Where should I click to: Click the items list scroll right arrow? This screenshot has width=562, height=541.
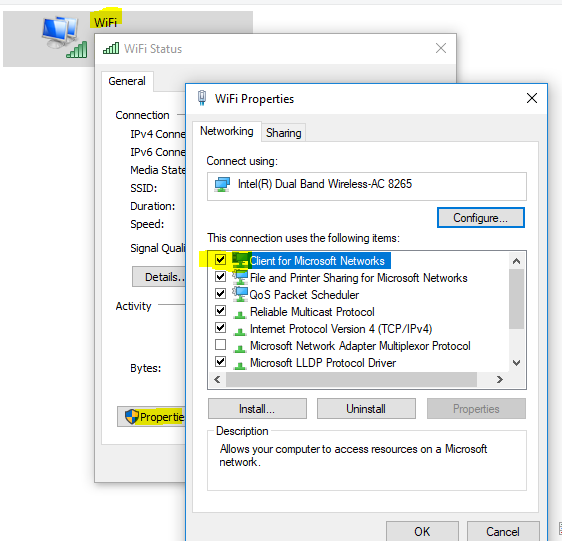point(500,379)
